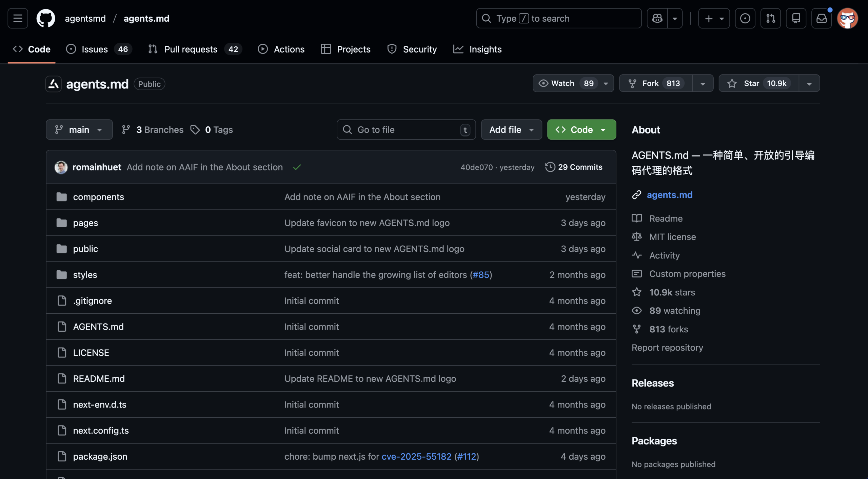Open the issues icon in header

pos(745,18)
